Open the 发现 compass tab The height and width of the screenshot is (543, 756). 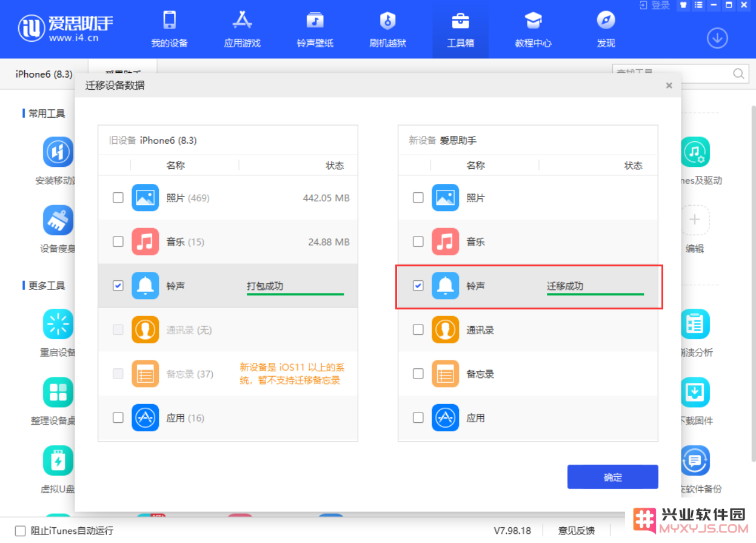point(606,29)
